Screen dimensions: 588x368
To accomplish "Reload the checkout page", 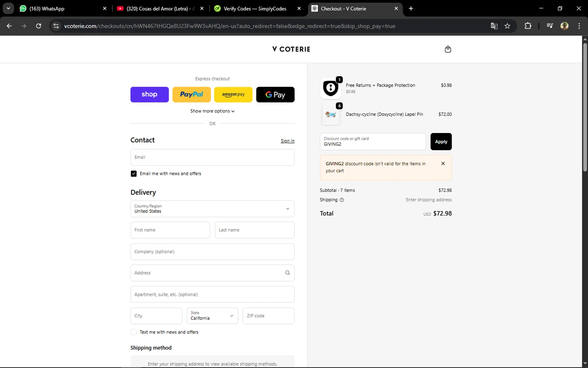I will tap(38, 26).
